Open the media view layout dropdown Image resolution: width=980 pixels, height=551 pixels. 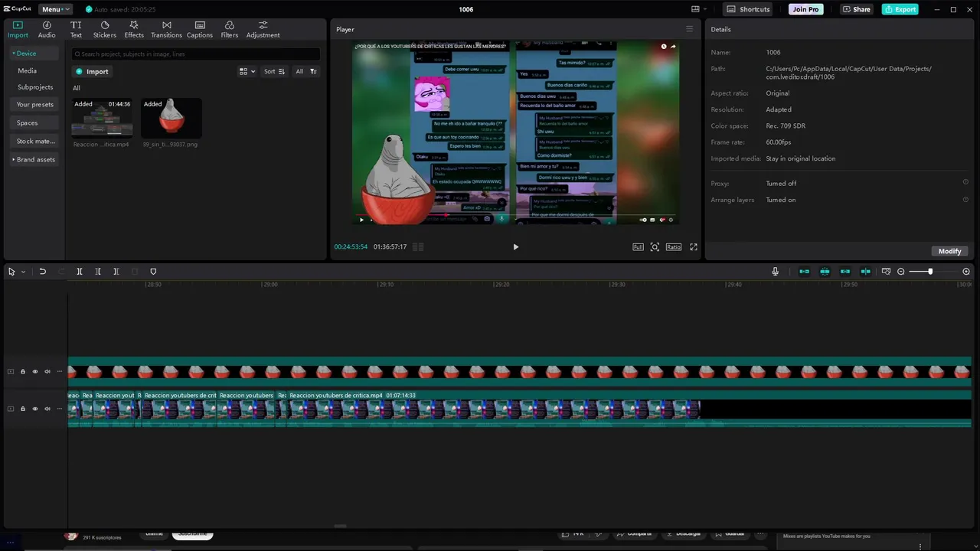point(247,71)
